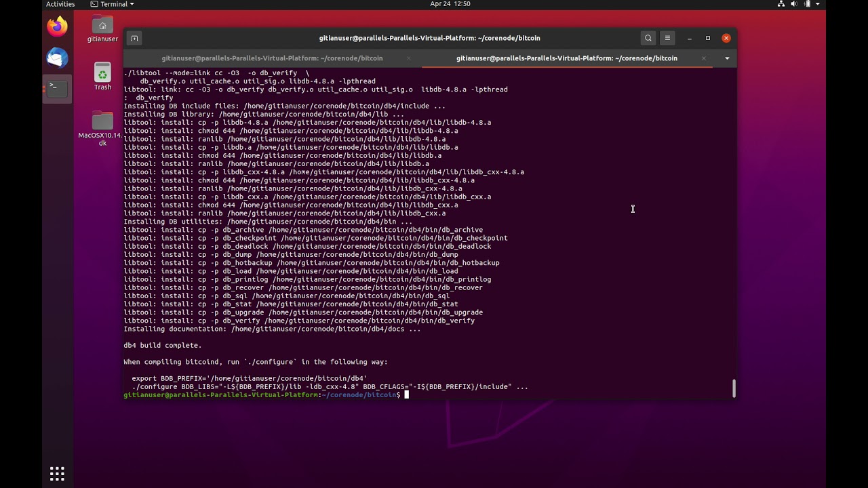Add a new terminal tab
868x488 pixels.
tap(134, 38)
